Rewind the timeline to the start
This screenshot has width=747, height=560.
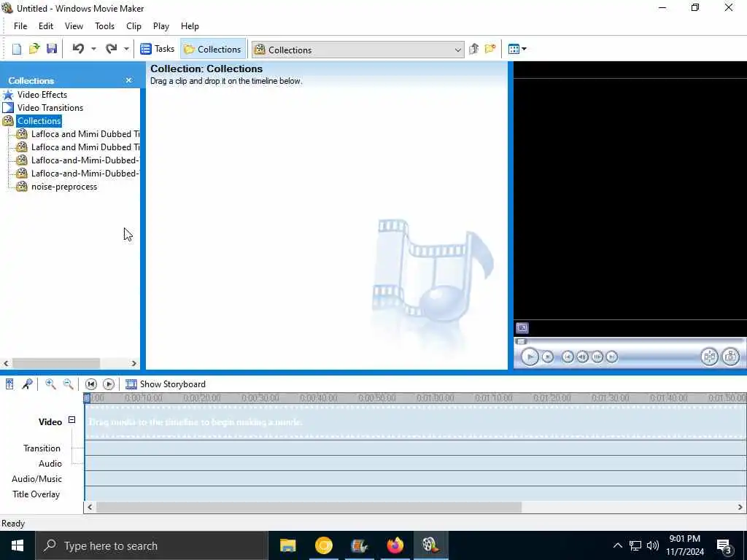91,384
